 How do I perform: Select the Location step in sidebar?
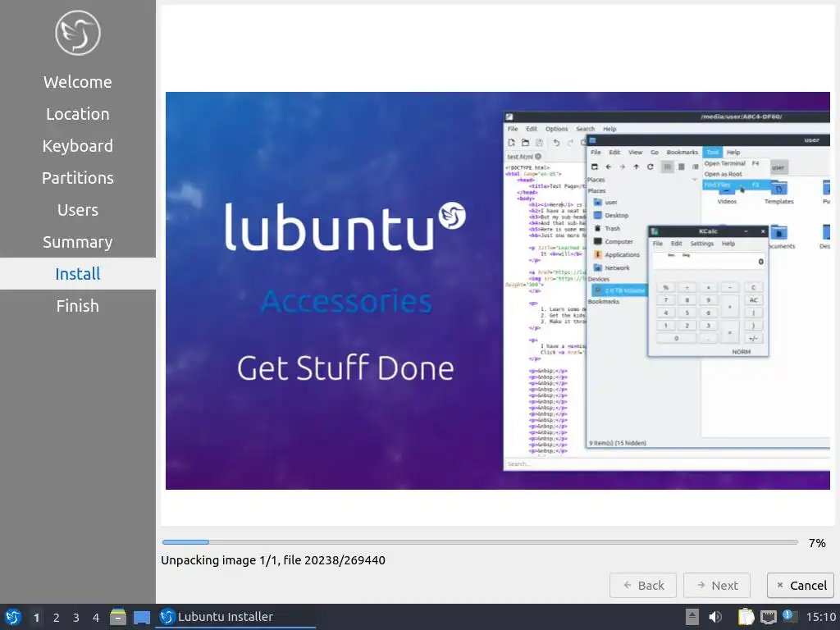click(x=78, y=114)
